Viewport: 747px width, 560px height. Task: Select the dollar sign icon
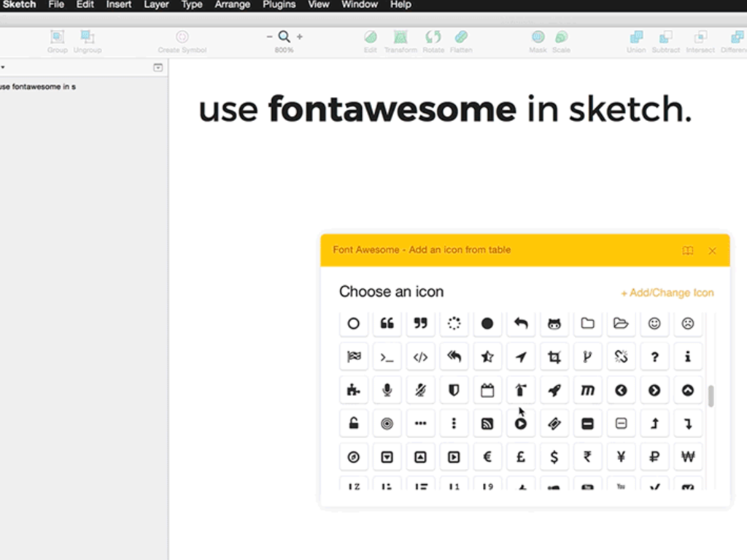pyautogui.click(x=554, y=456)
